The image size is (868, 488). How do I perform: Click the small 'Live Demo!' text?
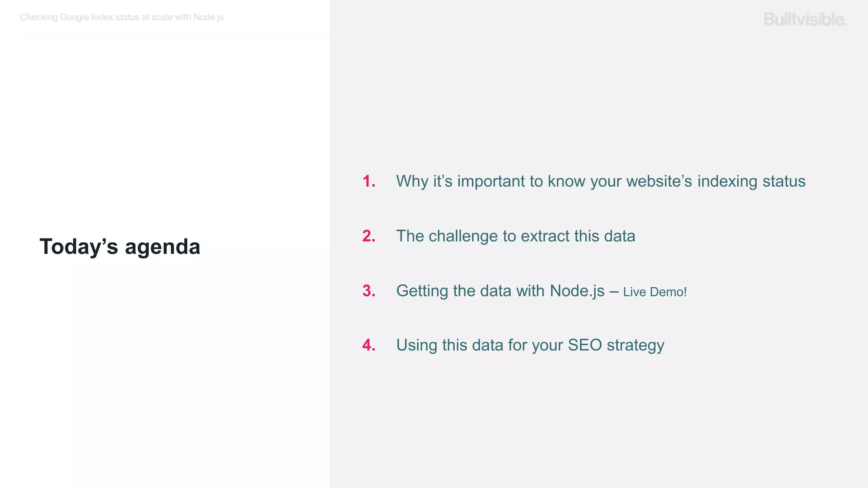[x=655, y=292]
